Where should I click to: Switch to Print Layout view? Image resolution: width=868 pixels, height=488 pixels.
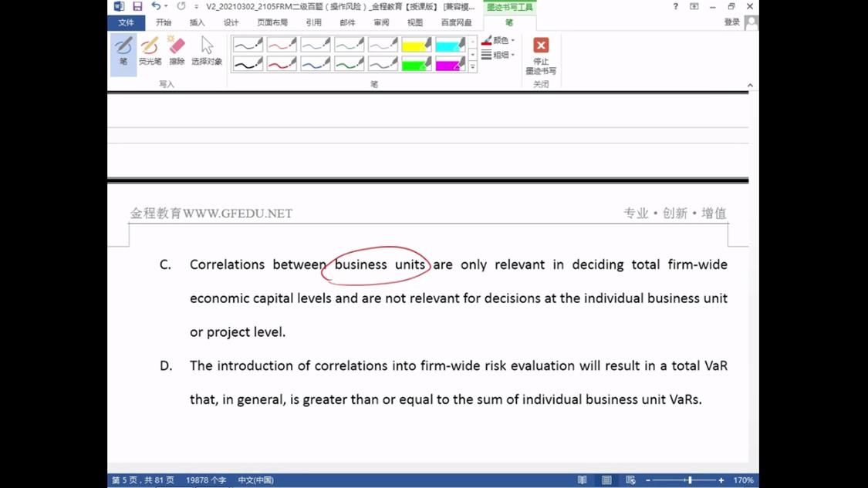606,480
